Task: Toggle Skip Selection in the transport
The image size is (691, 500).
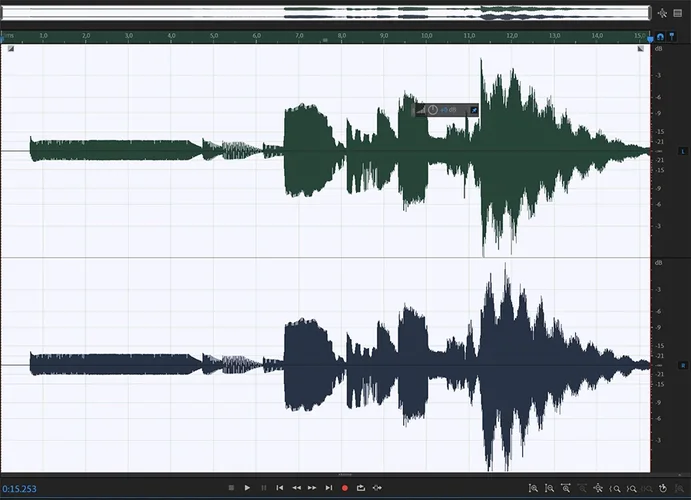Action: pyautogui.click(x=377, y=488)
